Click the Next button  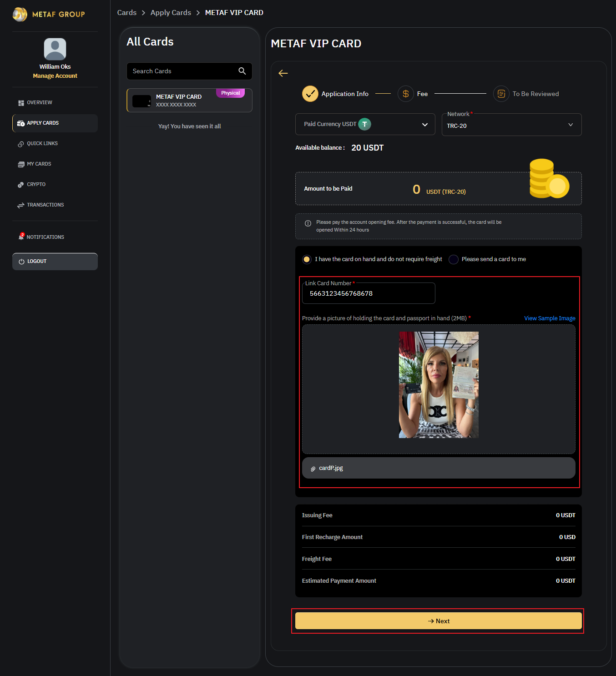tap(439, 621)
